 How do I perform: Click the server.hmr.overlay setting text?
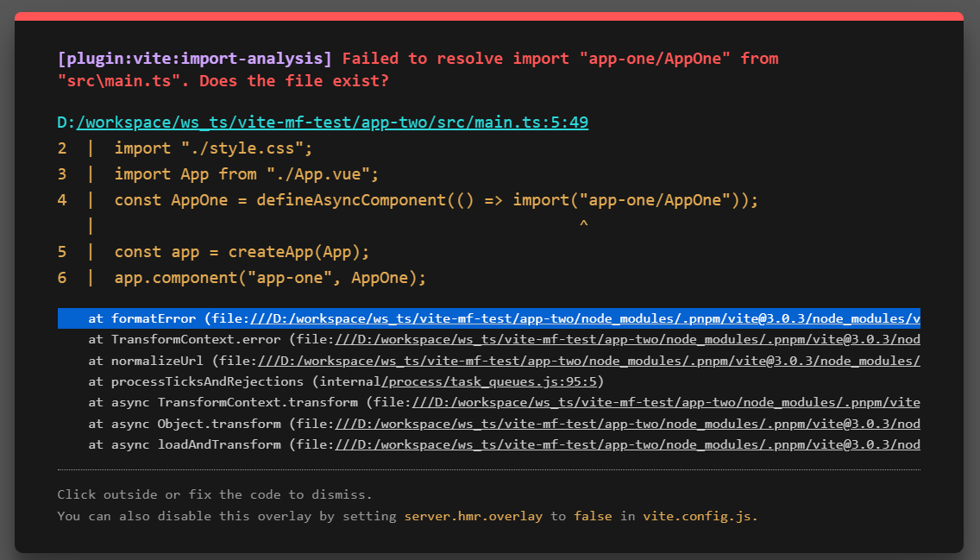coord(473,516)
